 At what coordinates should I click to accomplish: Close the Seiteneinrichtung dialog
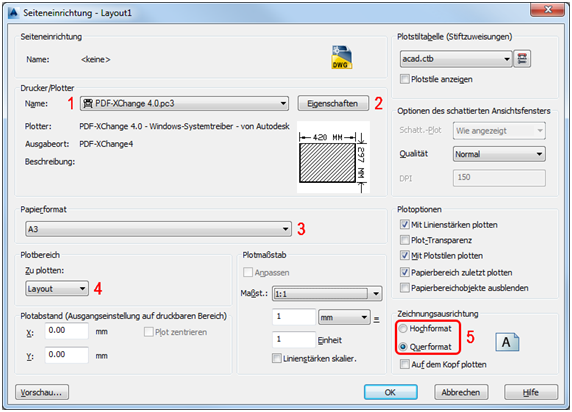(x=548, y=10)
